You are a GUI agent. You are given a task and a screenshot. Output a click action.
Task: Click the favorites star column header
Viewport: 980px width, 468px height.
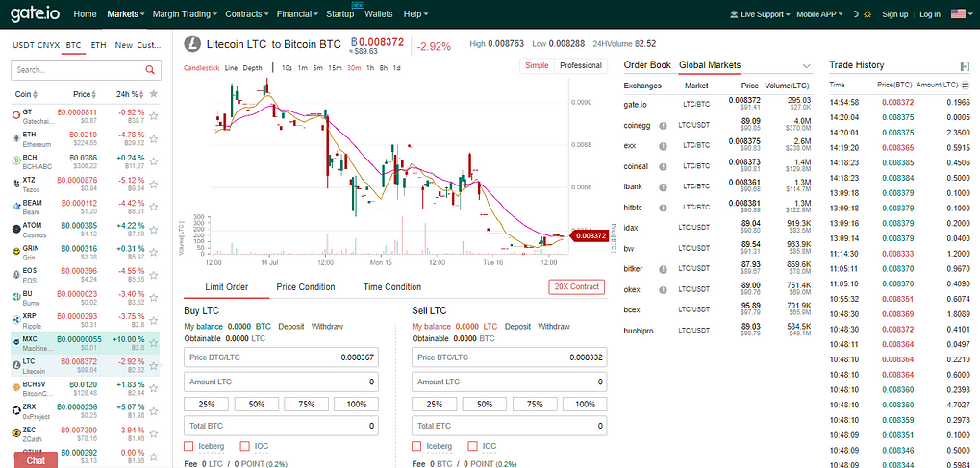(x=154, y=94)
